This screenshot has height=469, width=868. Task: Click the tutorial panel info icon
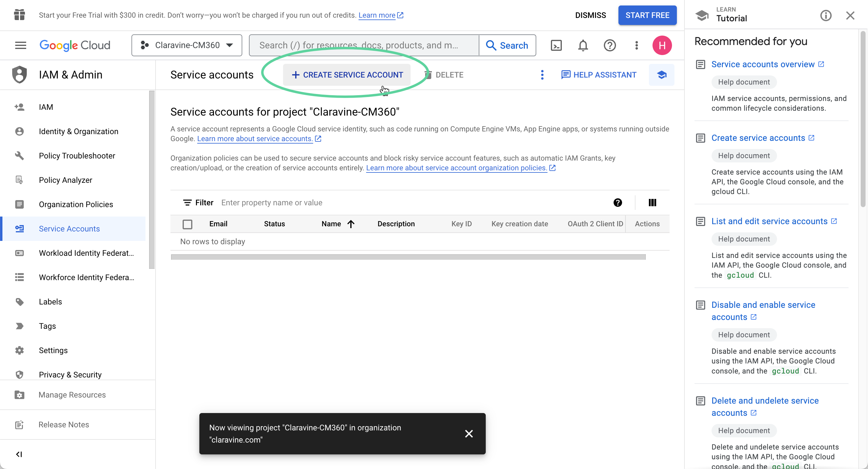[825, 16]
